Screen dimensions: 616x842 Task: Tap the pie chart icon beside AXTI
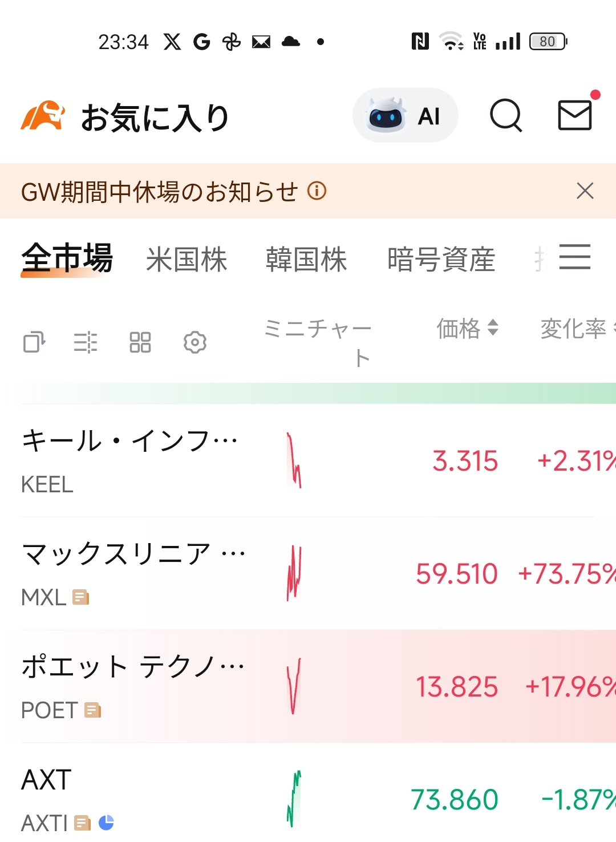106,822
